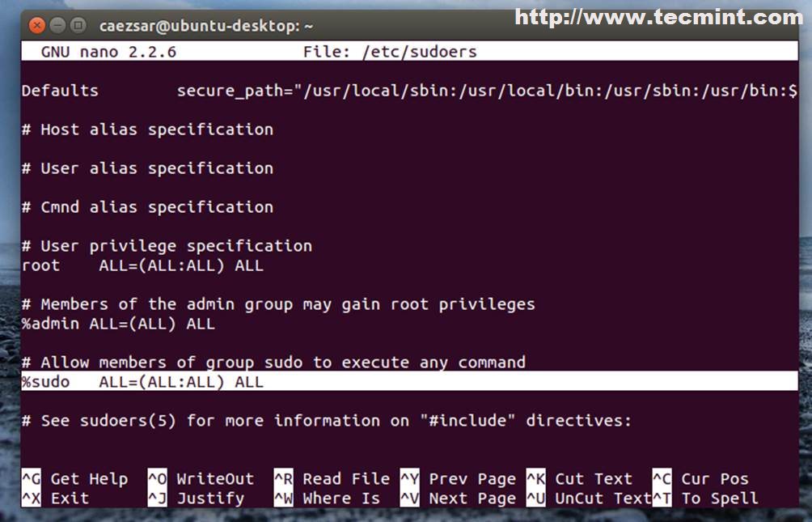Viewport: 812px width, 522px height.
Task: Click the File: /etc/sudoers header label
Action: click(390, 52)
